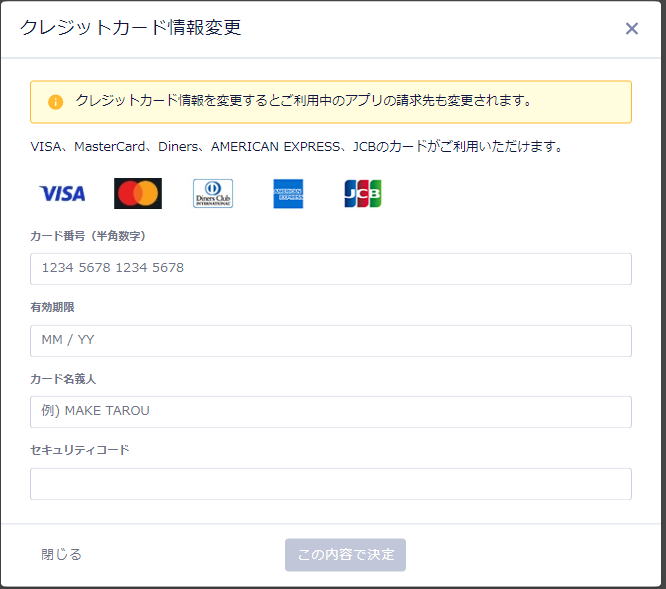Click the 閉じる button

coord(61,555)
